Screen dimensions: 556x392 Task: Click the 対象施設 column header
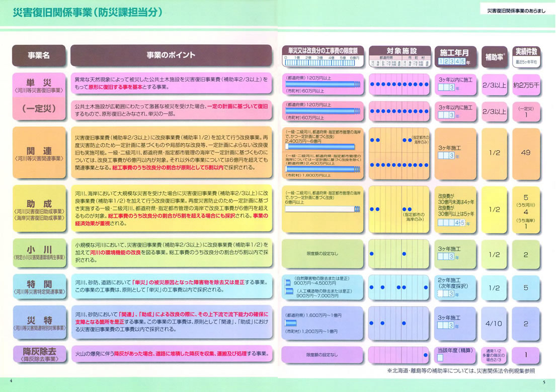point(400,56)
